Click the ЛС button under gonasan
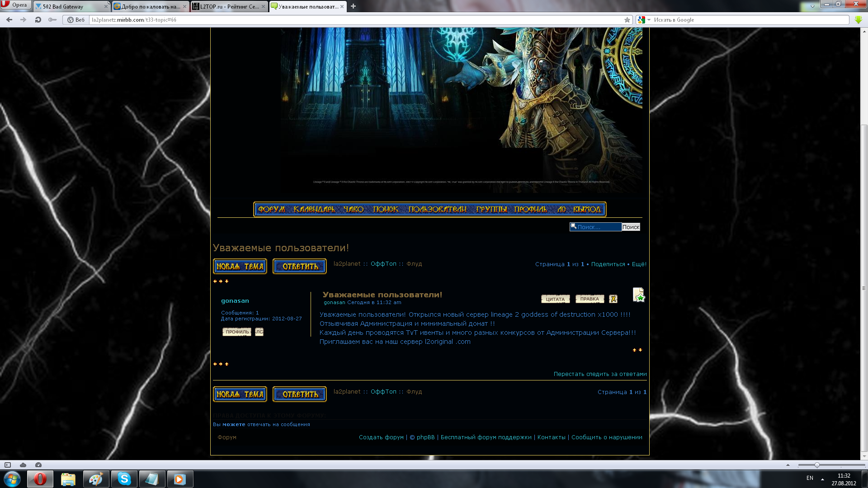Viewport: 868px width, 488px height. [x=259, y=332]
